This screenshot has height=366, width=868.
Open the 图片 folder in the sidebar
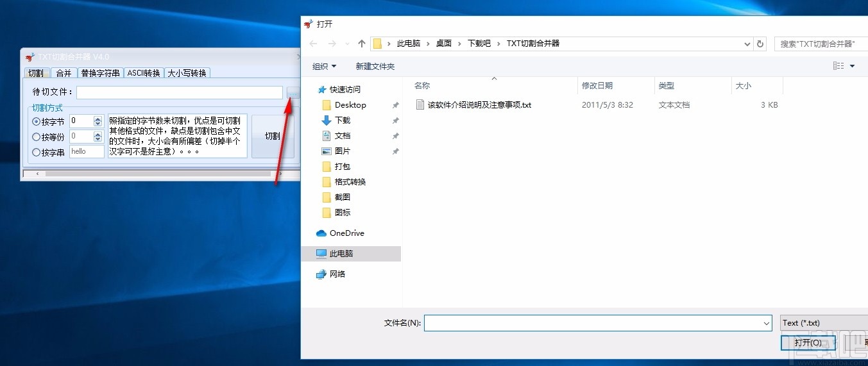pos(343,151)
